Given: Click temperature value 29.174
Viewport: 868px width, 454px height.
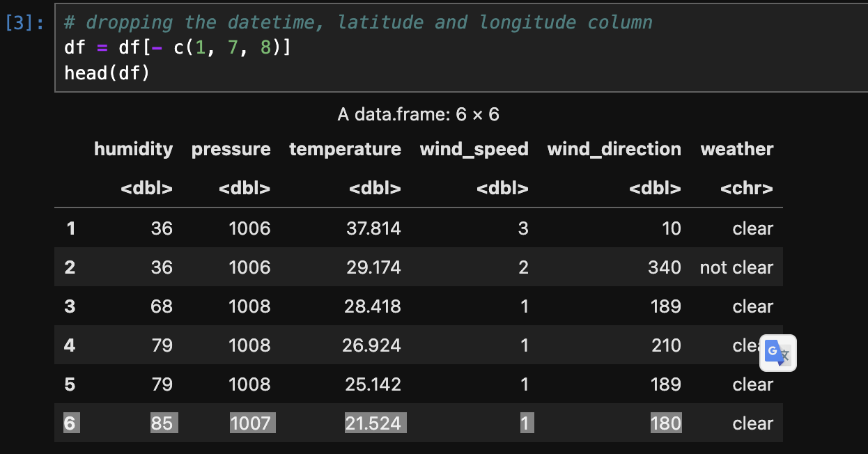Looking at the screenshot, I should tap(373, 267).
